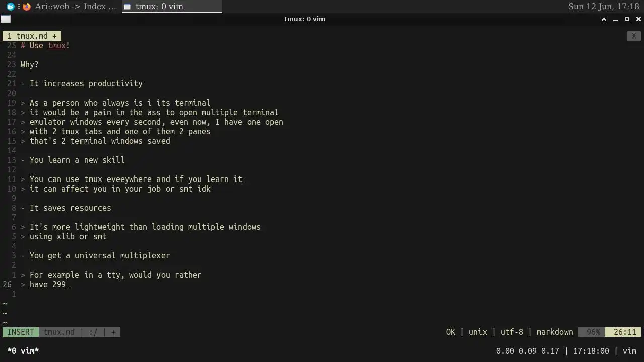
Task: Click the ':/' segment in the statusline
Action: pos(93,332)
